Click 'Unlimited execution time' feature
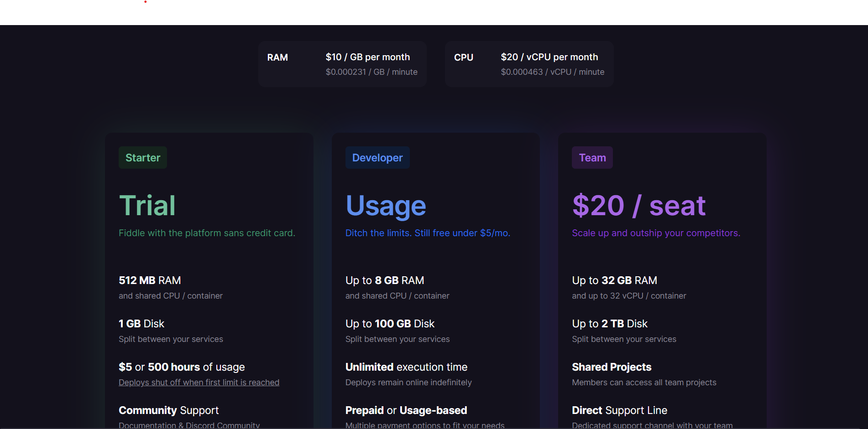Screen dimensions: 868x429 coord(406,367)
